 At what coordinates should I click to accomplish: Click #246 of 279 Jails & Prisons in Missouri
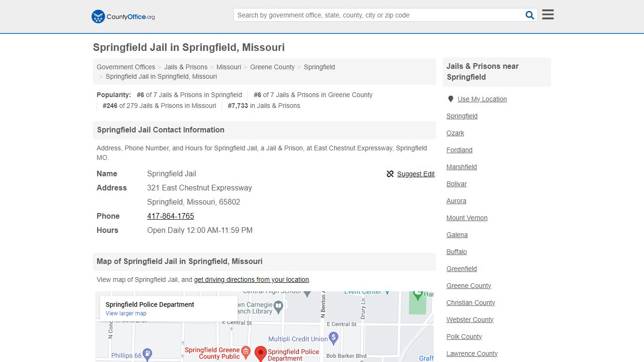pos(159,106)
